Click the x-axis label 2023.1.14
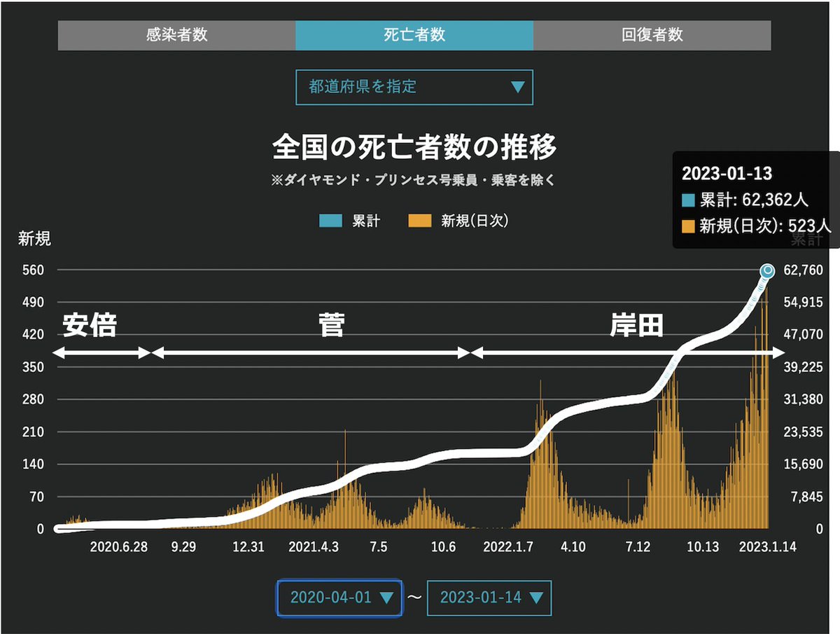Screen dimensions: 840x634 [768, 547]
